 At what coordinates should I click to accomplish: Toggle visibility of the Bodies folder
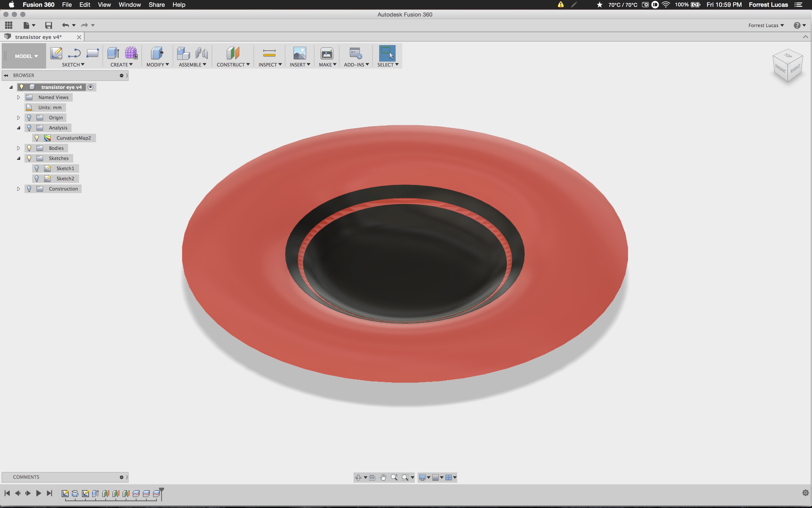(29, 148)
